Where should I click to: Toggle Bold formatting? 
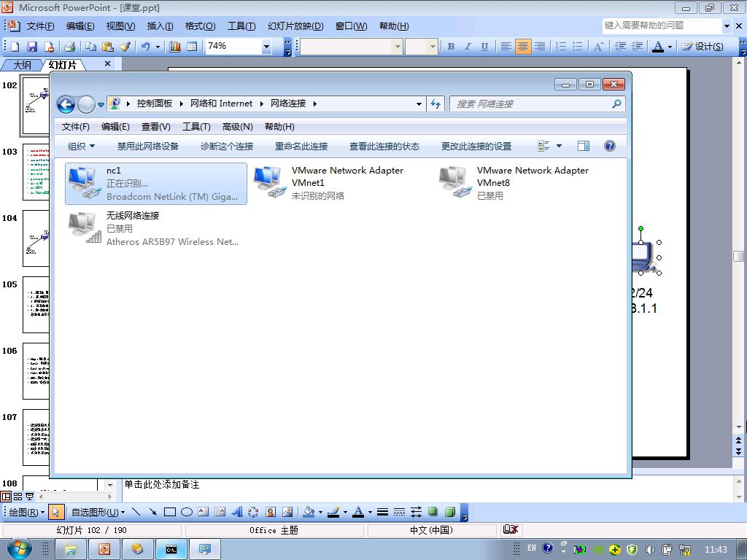(451, 47)
